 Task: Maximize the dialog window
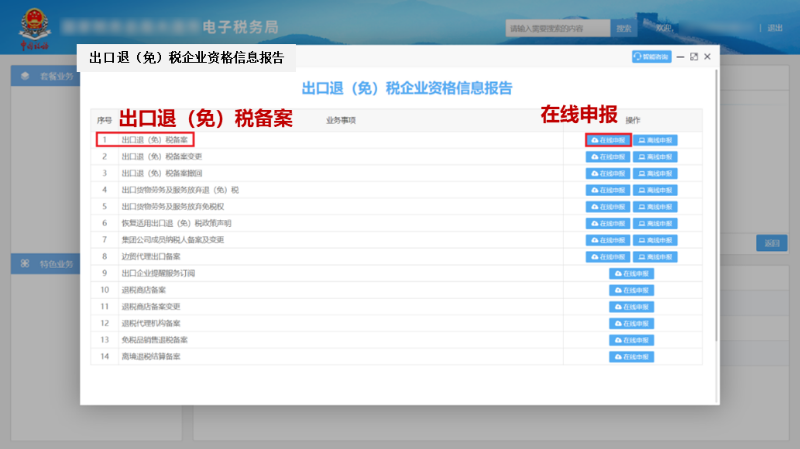693,57
